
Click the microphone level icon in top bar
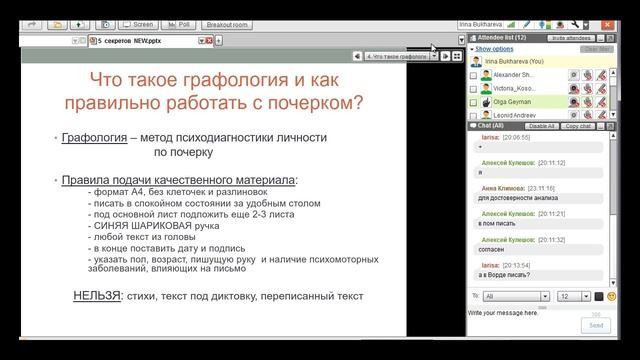tap(544, 25)
